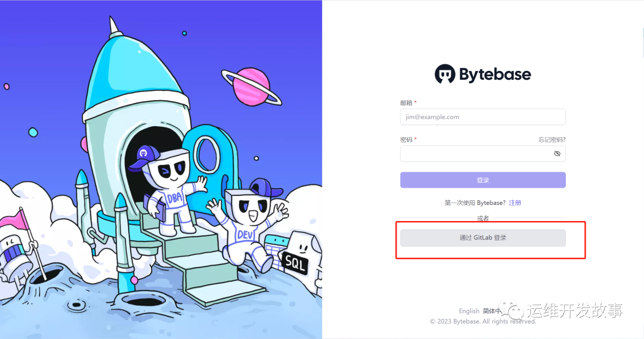Click the Bytebase wordmark text
644x339 pixels.
495,74
